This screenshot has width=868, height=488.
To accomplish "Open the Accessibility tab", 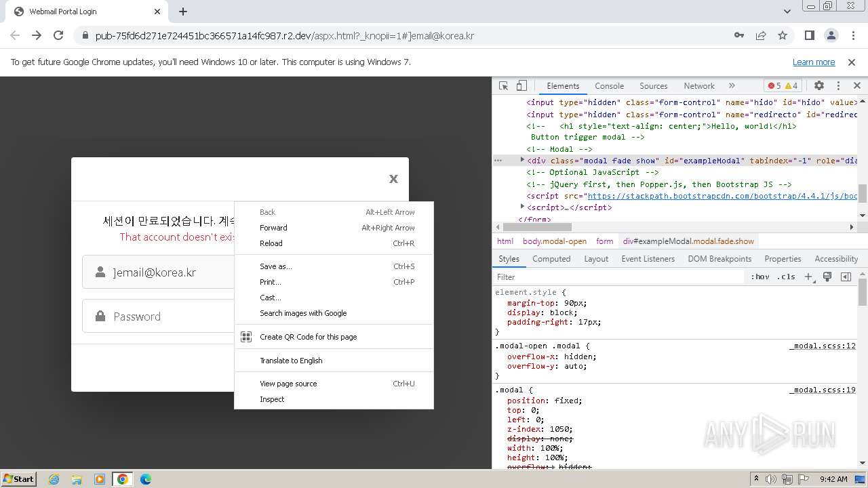I will click(x=836, y=259).
